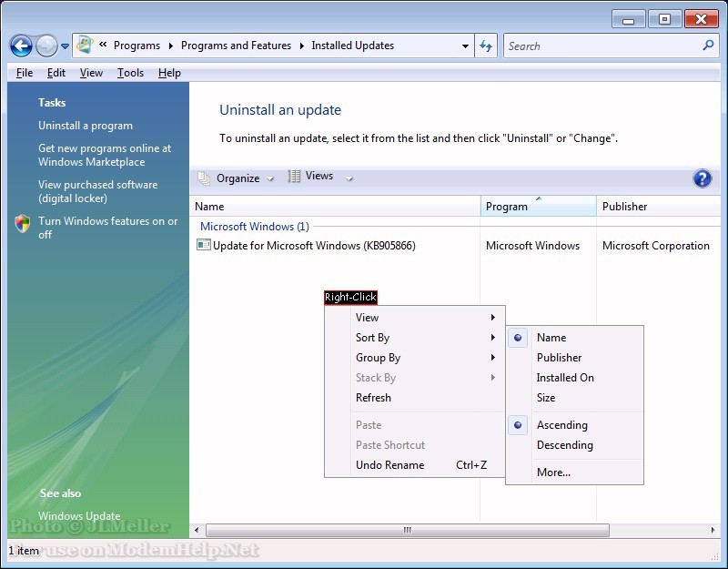The height and width of the screenshot is (569, 728).
Task: Click the Name column header
Action: point(335,207)
